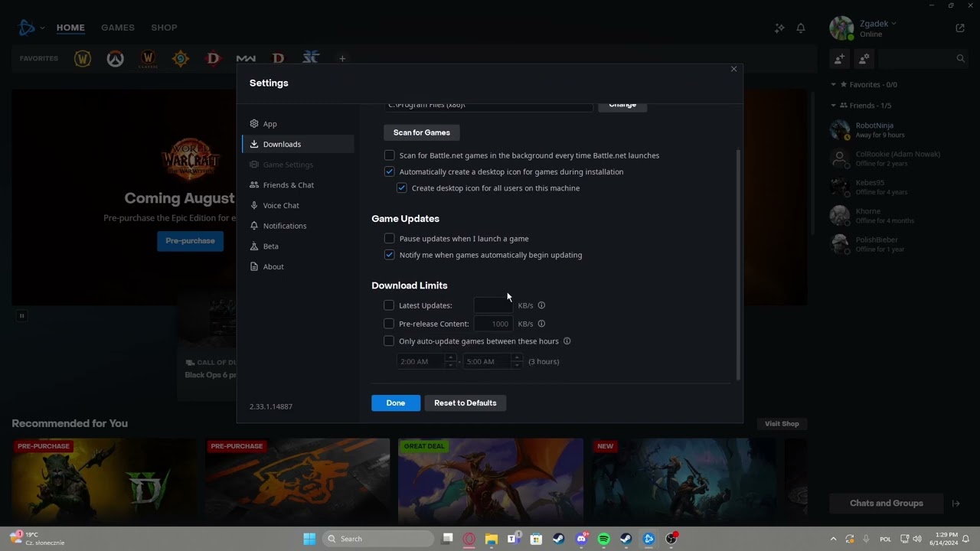The height and width of the screenshot is (551, 980).
Task: Click Change install directory button
Action: pos(622,106)
